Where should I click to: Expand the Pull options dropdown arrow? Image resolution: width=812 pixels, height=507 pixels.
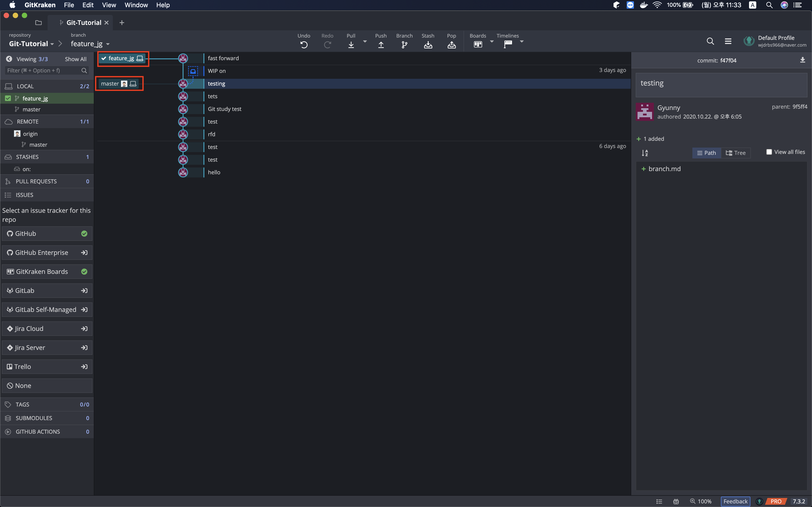pyautogui.click(x=365, y=42)
